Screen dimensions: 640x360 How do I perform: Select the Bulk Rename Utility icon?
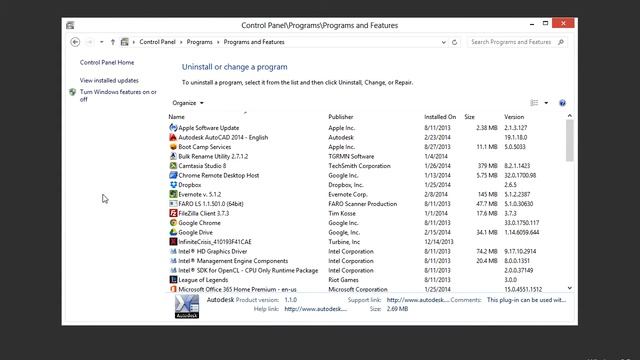click(x=173, y=156)
